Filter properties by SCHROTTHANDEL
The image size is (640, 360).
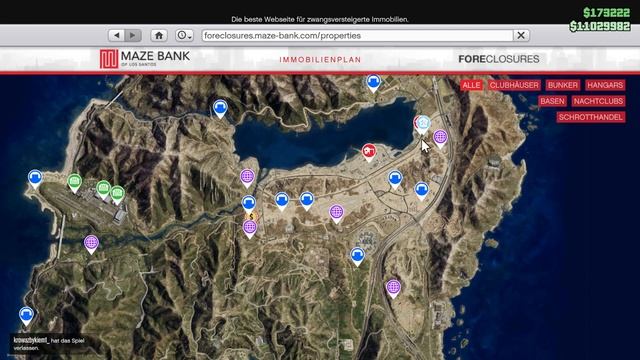tap(591, 117)
